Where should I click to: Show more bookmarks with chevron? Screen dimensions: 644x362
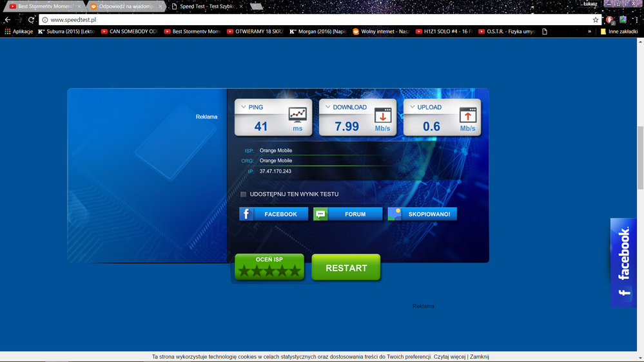pos(589,31)
